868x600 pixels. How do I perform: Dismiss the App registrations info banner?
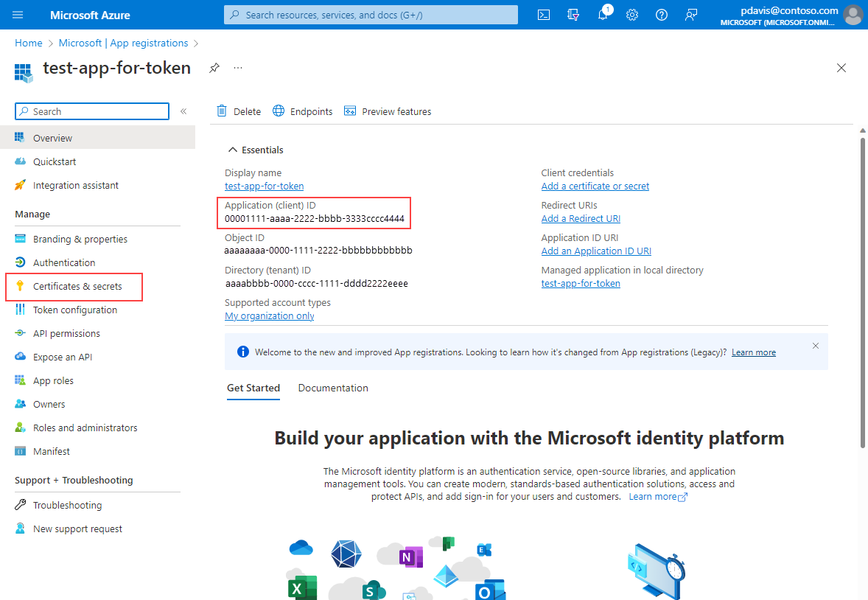(816, 346)
